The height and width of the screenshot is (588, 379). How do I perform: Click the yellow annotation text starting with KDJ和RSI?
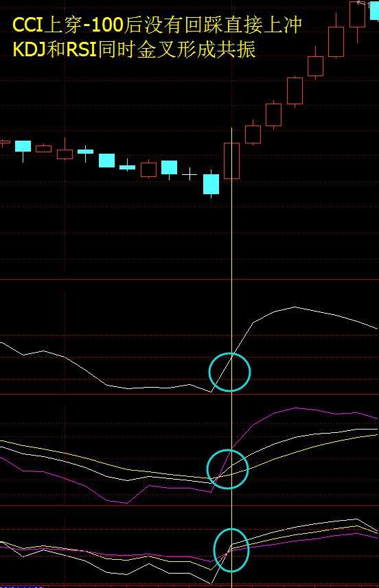134,49
